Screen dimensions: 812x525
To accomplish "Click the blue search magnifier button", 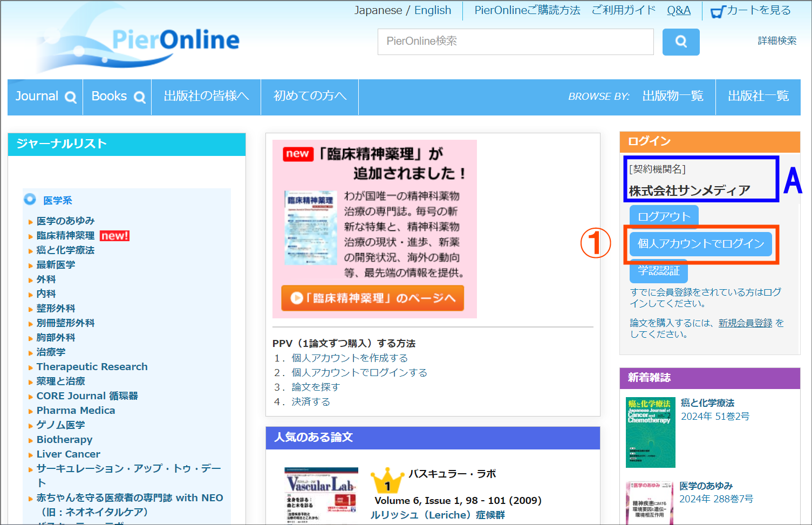I will pos(681,42).
